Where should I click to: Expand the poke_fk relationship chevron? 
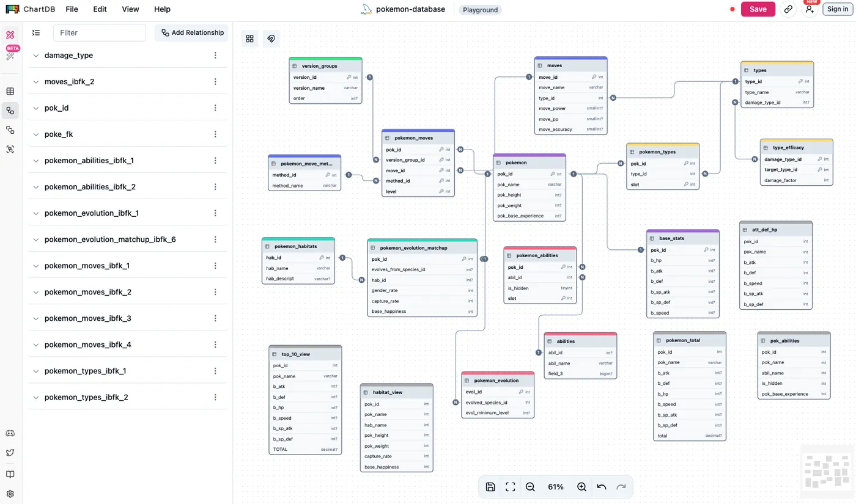(36, 134)
